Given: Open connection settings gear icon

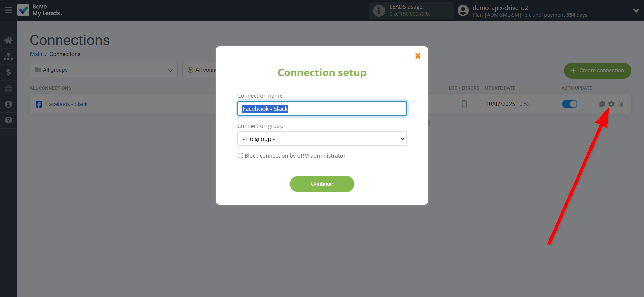Looking at the screenshot, I should (x=611, y=104).
